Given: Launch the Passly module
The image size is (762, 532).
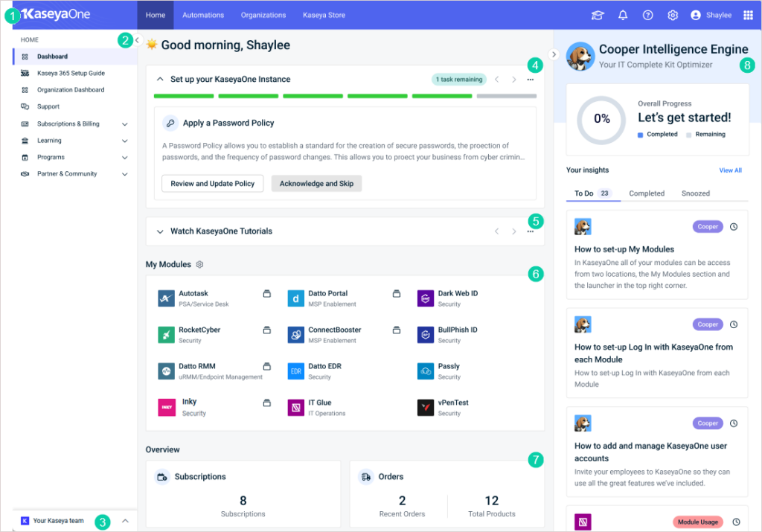Looking at the screenshot, I should (438, 371).
